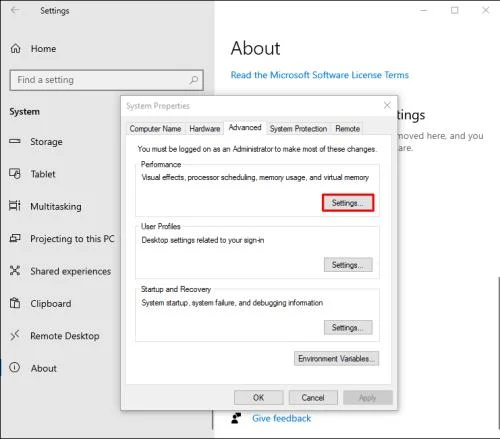Open Shared experiences icon
Viewport: 500px width, 439px height.
click(x=15, y=270)
